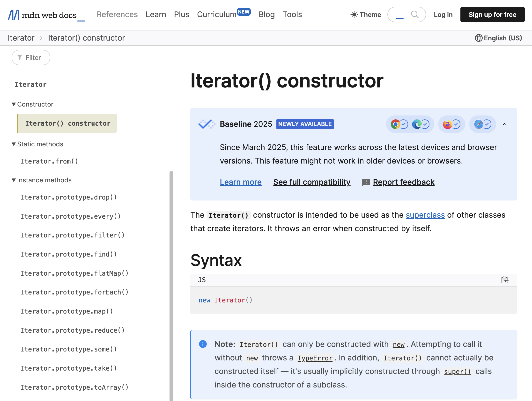Open Iterator.prototype.every() page

click(x=71, y=216)
